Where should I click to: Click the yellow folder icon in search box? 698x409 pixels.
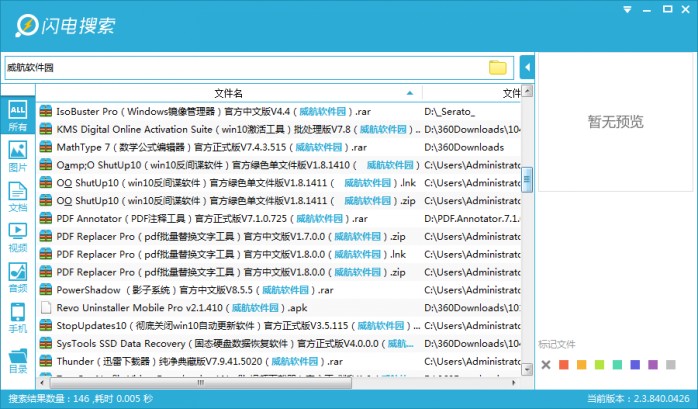click(497, 67)
